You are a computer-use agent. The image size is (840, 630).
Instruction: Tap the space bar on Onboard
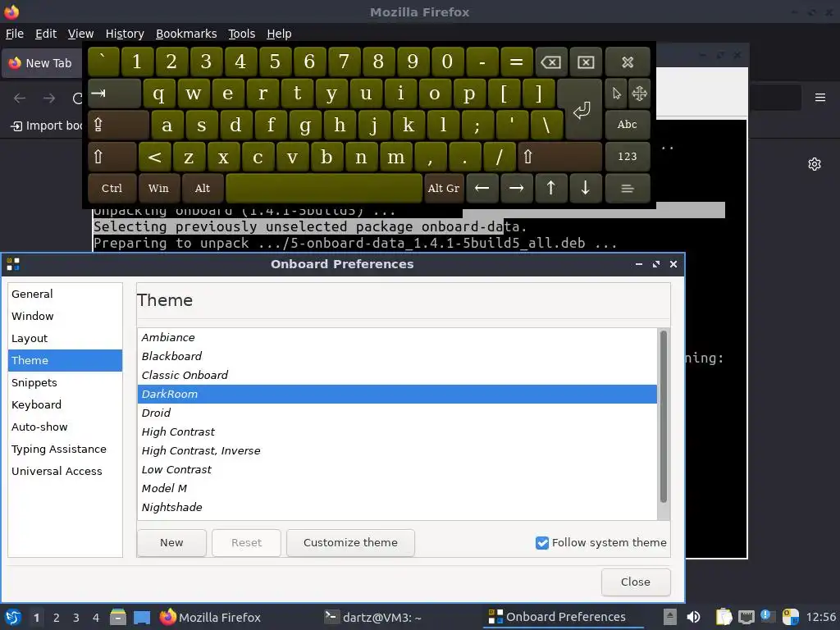323,189
